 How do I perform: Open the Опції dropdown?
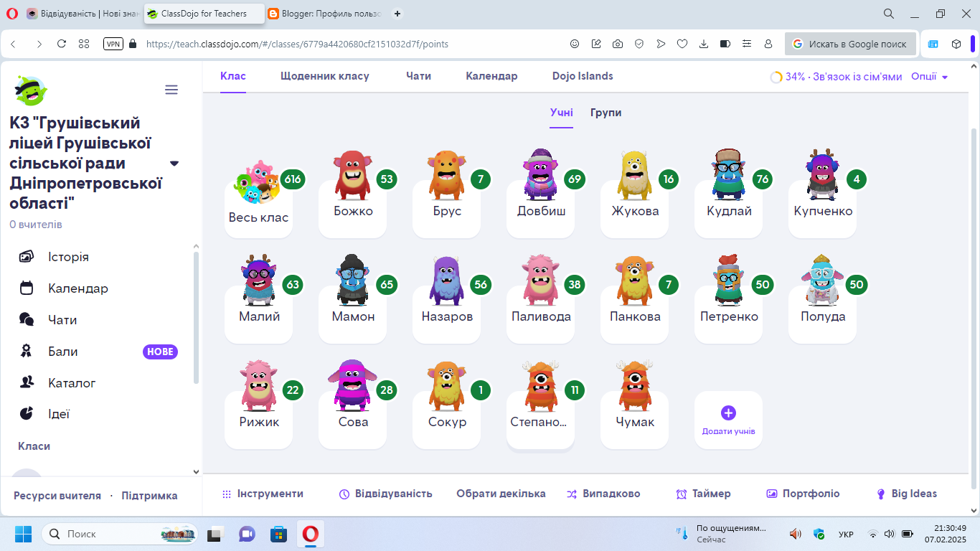pos(929,76)
